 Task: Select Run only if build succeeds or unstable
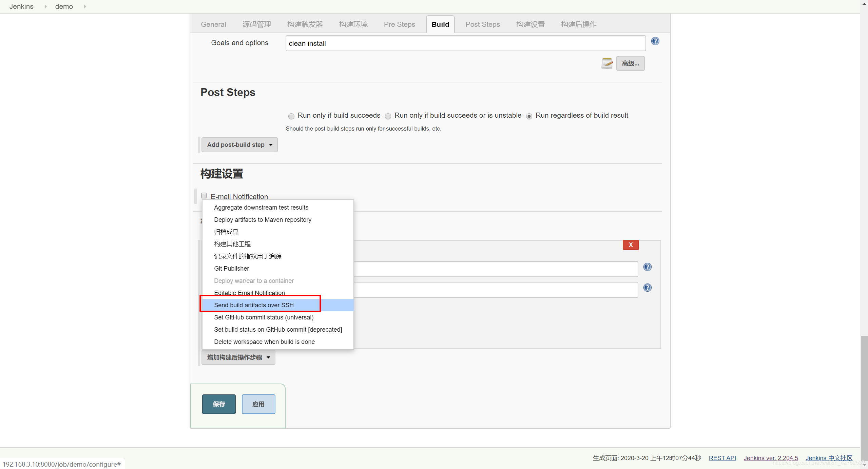pos(388,116)
